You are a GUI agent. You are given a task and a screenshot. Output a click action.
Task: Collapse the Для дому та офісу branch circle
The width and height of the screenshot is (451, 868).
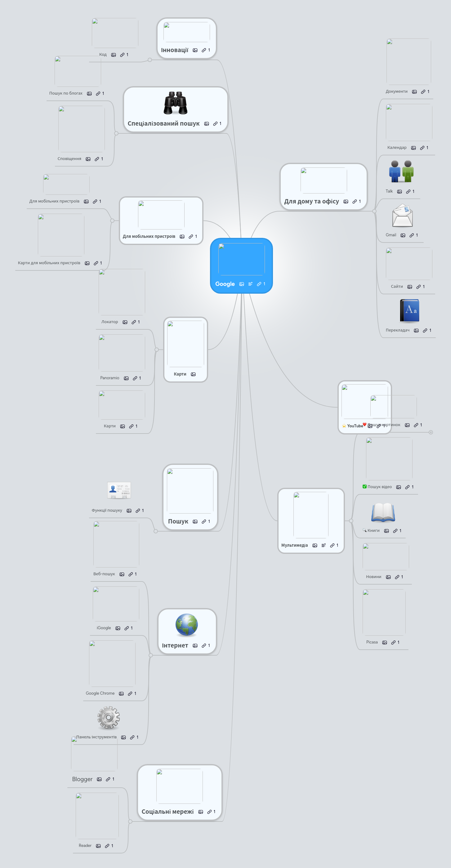pos(374,211)
